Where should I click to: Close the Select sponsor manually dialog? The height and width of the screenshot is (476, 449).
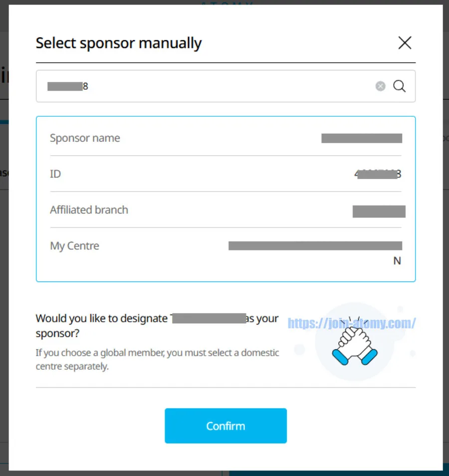[405, 43]
